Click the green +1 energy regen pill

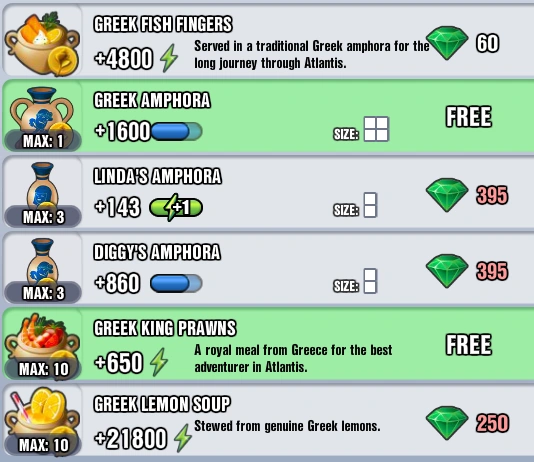[176, 207]
